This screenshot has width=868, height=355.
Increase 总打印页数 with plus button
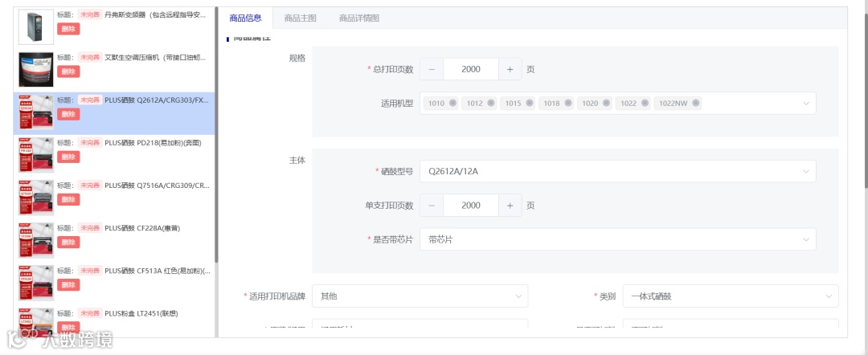(x=510, y=69)
